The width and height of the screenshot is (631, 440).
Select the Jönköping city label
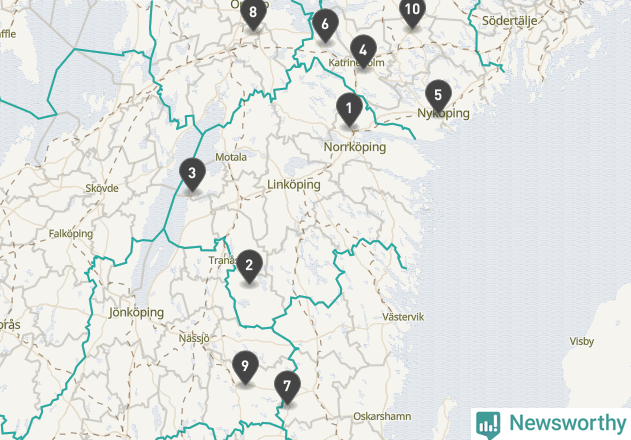tap(136, 312)
